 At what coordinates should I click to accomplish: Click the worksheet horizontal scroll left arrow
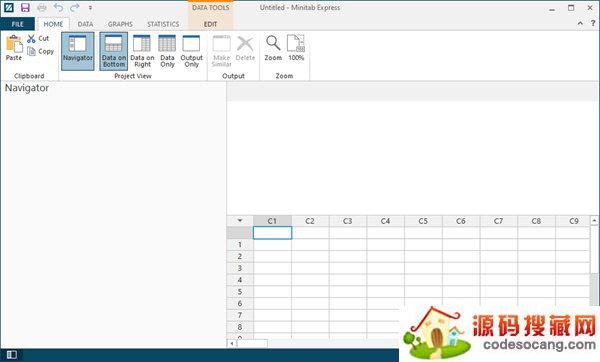coord(232,344)
